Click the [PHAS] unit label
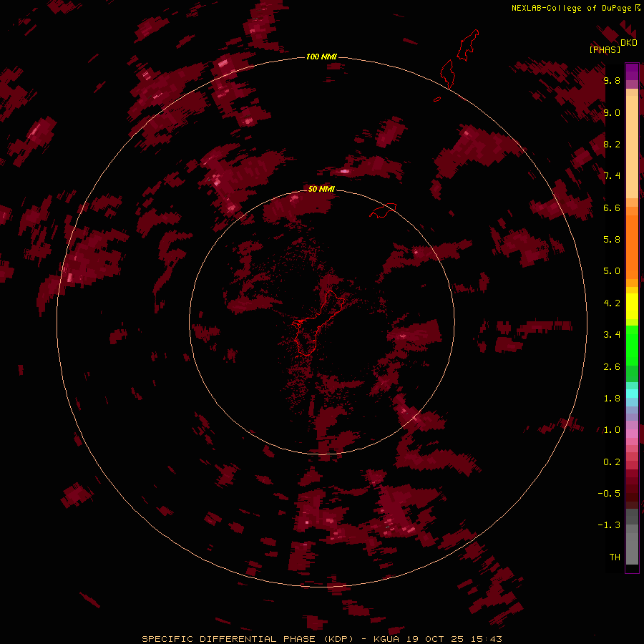This screenshot has width=644, height=644. coord(605,49)
